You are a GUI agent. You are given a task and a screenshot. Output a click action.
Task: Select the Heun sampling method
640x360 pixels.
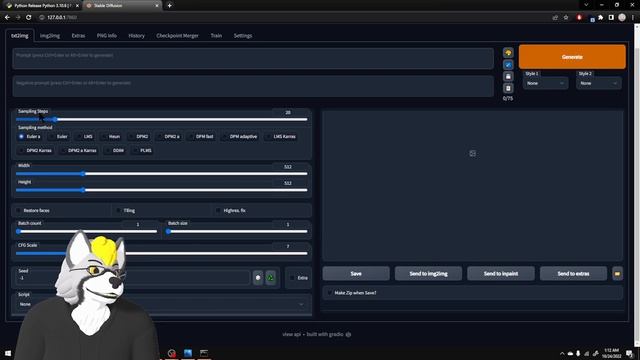tap(111, 136)
